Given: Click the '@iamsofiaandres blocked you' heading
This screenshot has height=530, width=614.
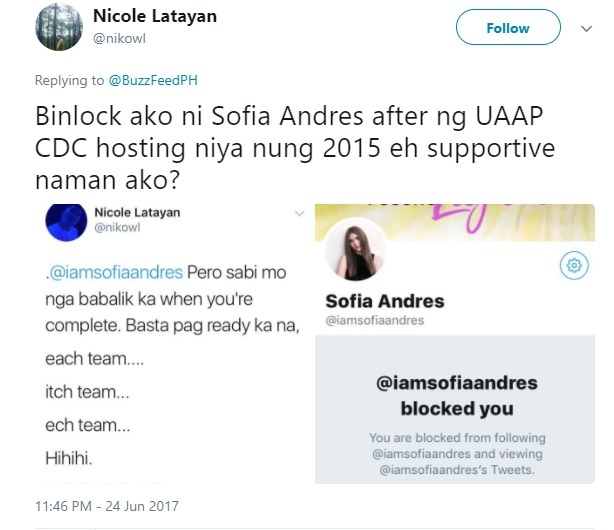Looking at the screenshot, I should coord(457,396).
